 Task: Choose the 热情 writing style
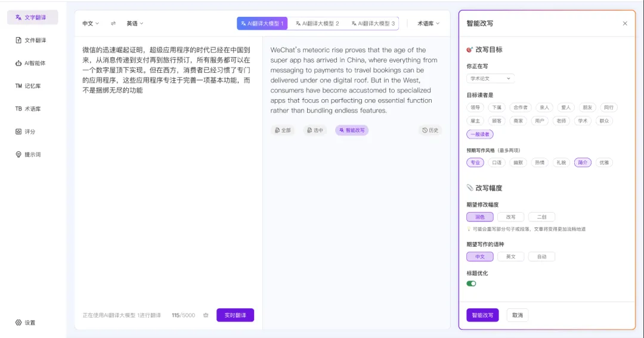(x=540, y=162)
